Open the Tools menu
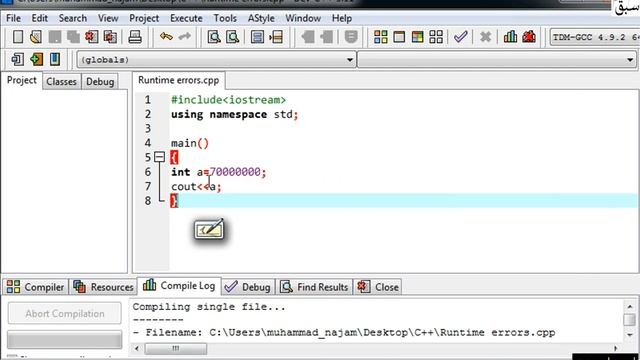The image size is (640, 360). click(x=225, y=18)
